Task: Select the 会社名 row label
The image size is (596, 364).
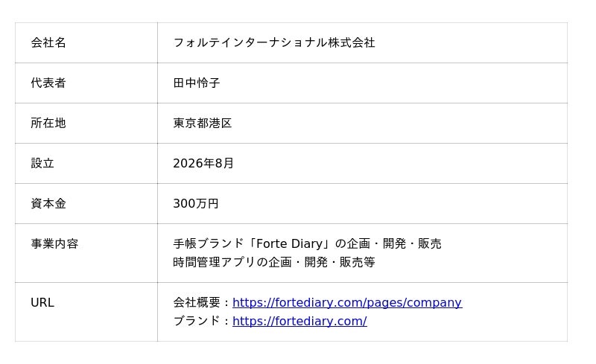Action: (x=48, y=42)
